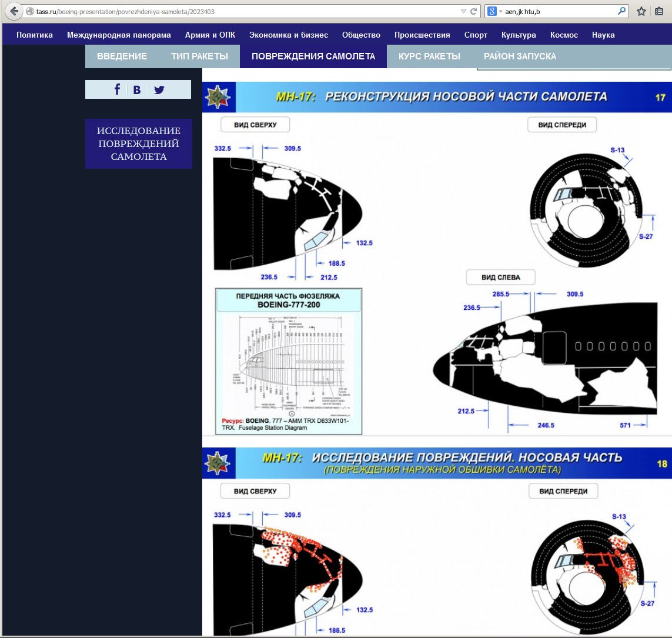Click the Boeing-777-200 fuselage station diagram

(289, 361)
